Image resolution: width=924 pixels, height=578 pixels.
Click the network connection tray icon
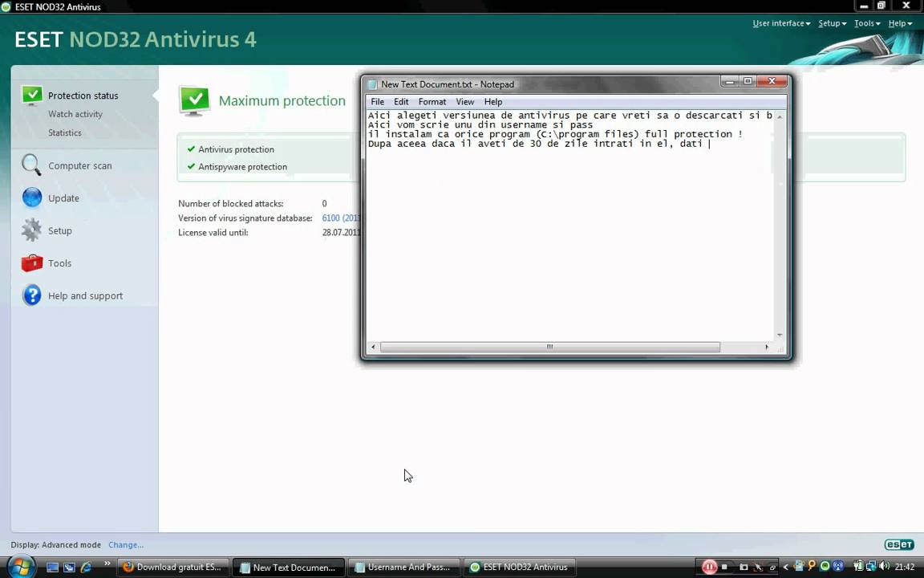point(870,567)
